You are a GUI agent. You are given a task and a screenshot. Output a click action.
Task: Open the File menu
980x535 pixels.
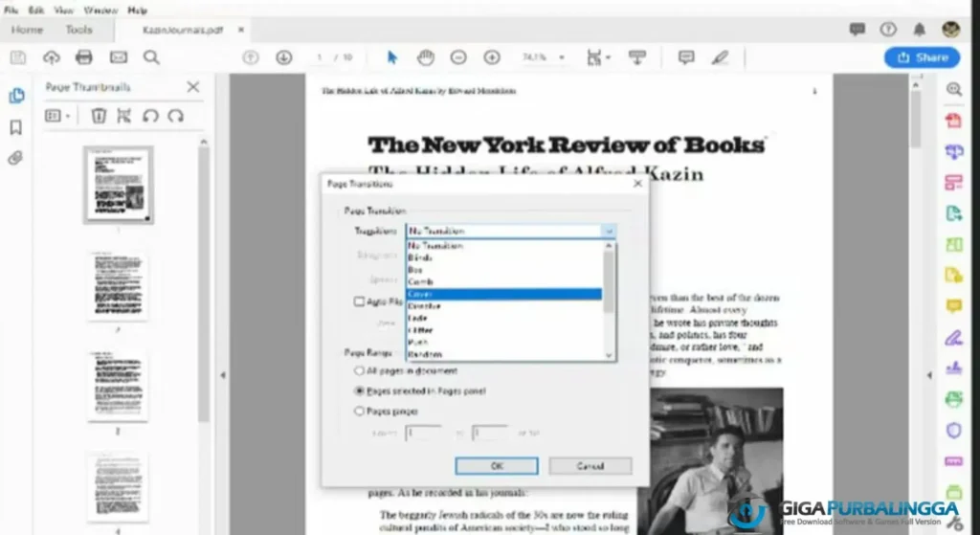coord(11,10)
